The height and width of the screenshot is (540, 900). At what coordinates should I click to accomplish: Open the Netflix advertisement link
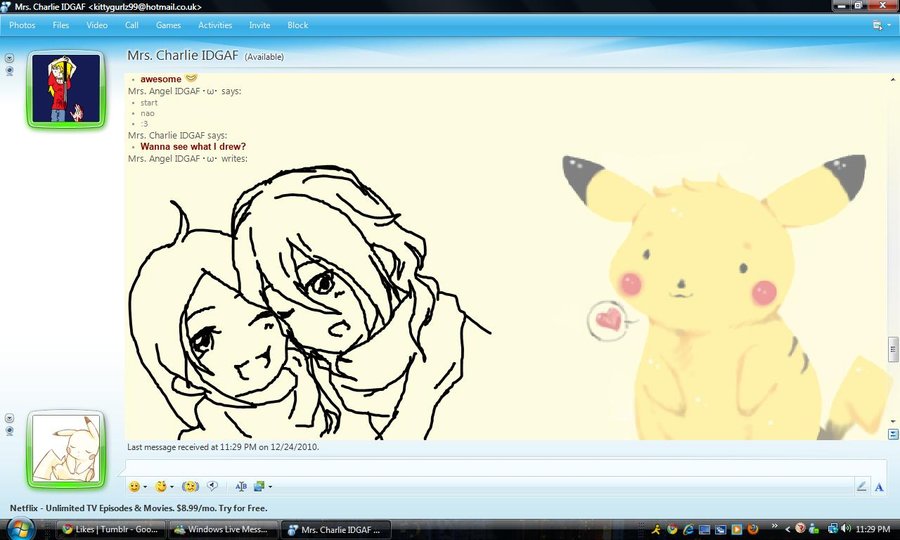pyautogui.click(x=138, y=508)
